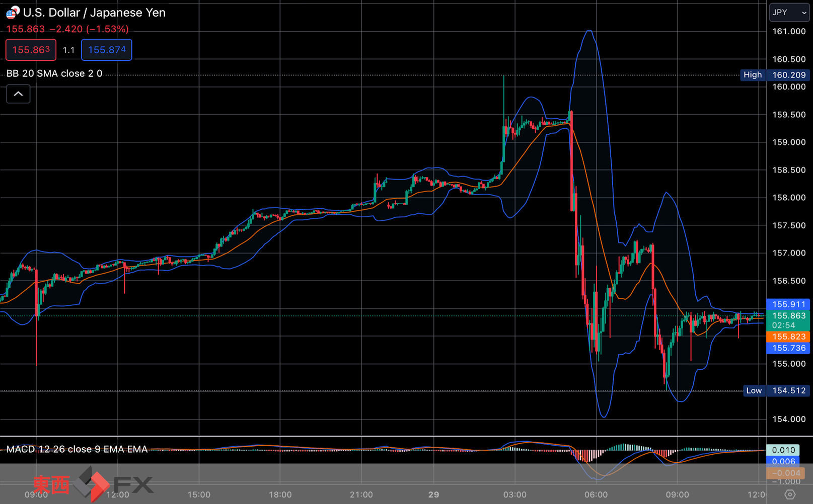Open chart settings hexagon gear icon
The image size is (813, 504).
click(790, 494)
